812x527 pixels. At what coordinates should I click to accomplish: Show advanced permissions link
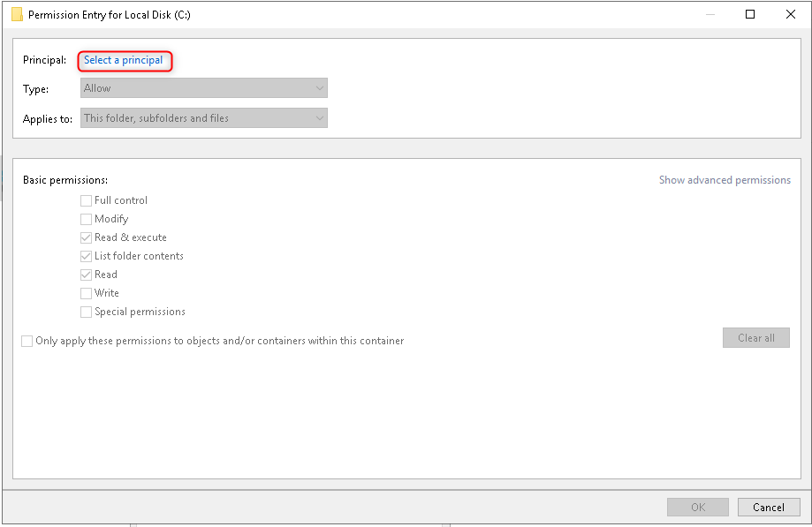725,180
